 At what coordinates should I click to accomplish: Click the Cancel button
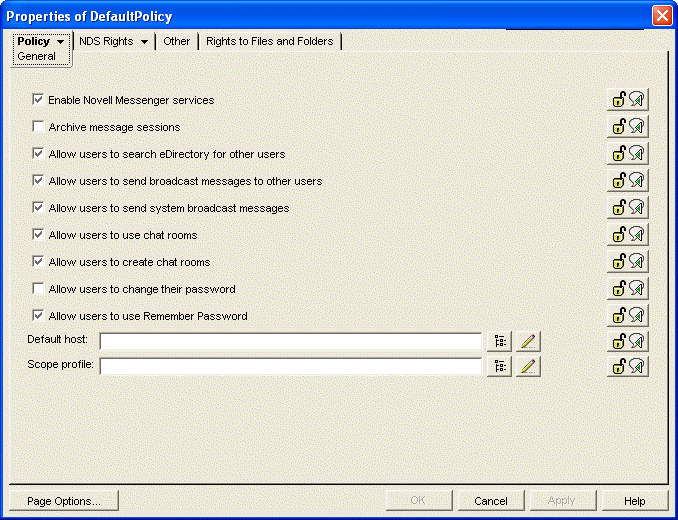[x=491, y=501]
